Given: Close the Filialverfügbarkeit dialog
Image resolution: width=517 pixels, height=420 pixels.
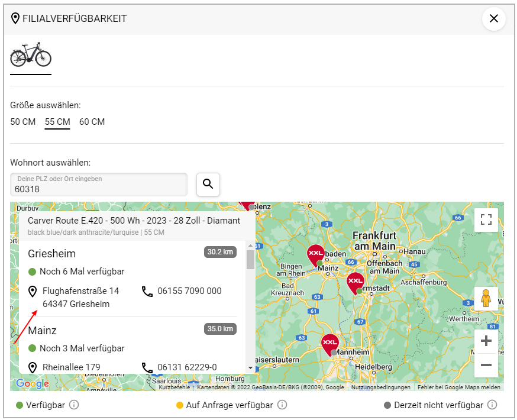Looking at the screenshot, I should click(493, 18).
